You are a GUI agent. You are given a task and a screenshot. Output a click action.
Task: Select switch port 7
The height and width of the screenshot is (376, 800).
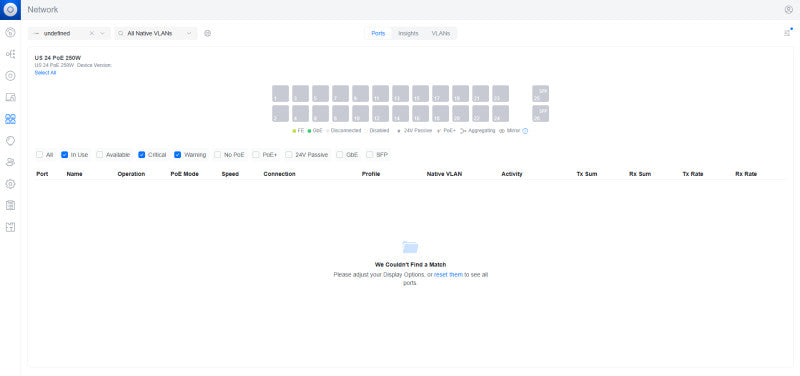340,93
